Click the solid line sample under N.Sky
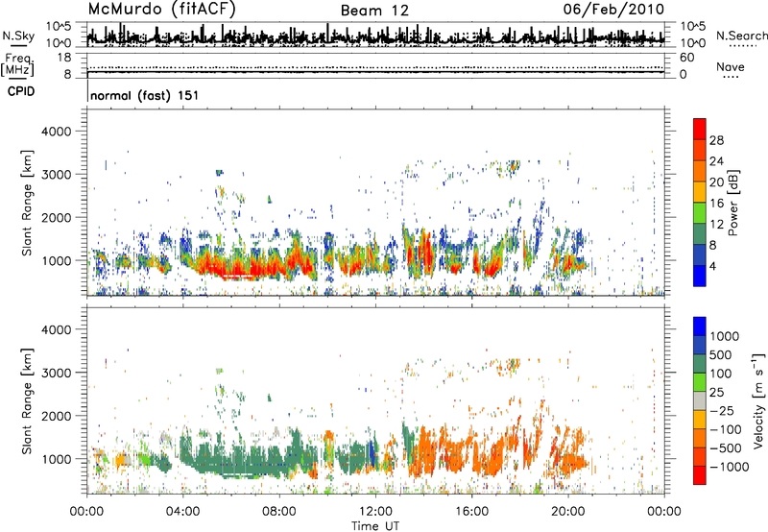768x532 pixels. click(18, 46)
